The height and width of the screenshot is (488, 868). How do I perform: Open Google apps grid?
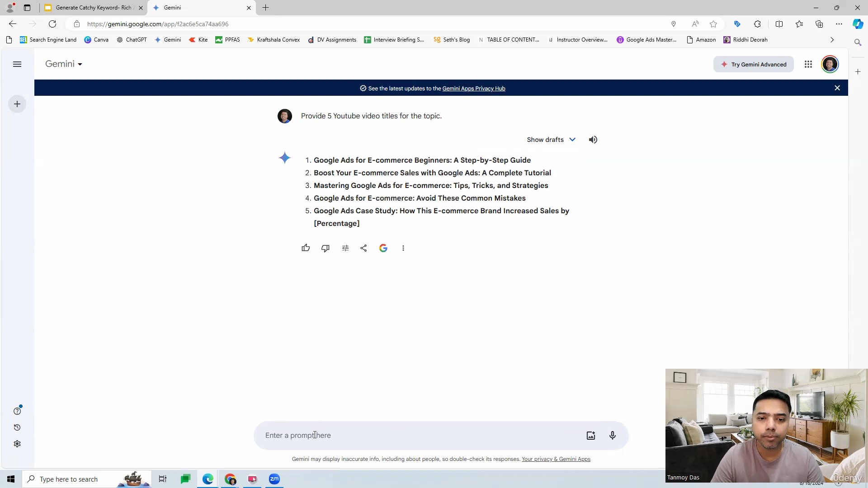808,64
